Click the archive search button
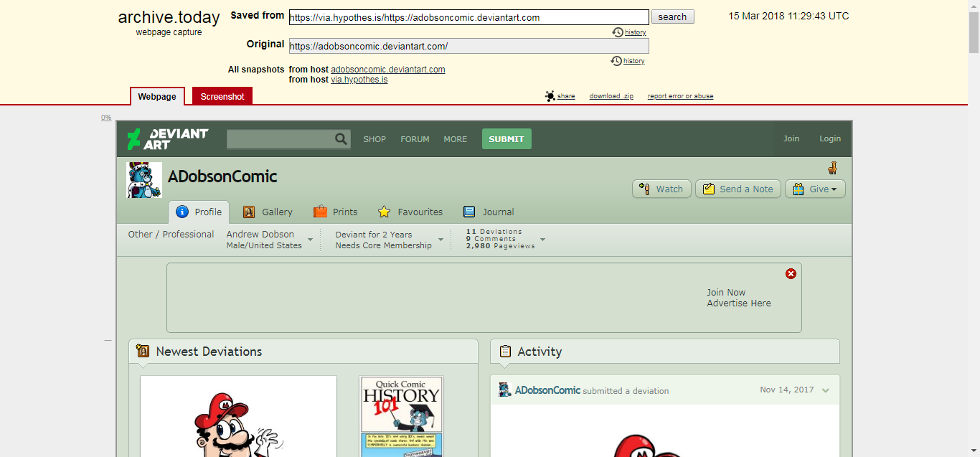Screen dimensions: 980x457 (673, 17)
